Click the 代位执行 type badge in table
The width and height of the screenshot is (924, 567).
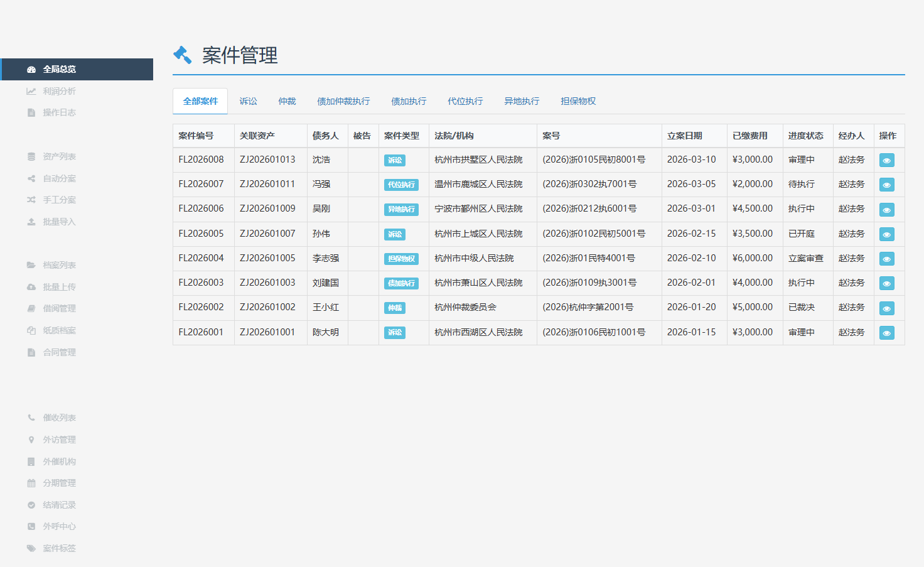click(x=401, y=185)
